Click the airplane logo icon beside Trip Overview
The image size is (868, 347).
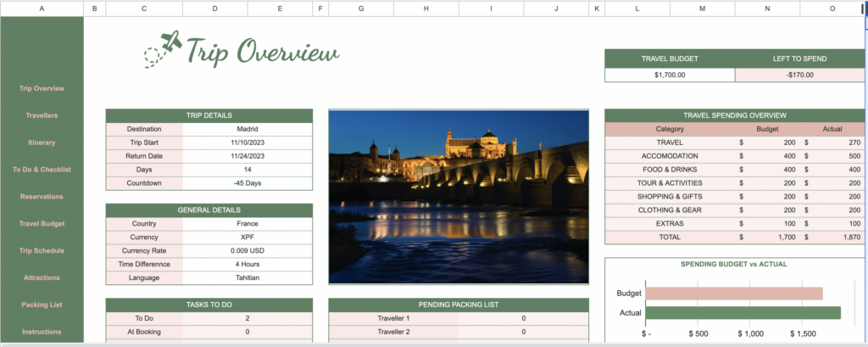click(163, 49)
